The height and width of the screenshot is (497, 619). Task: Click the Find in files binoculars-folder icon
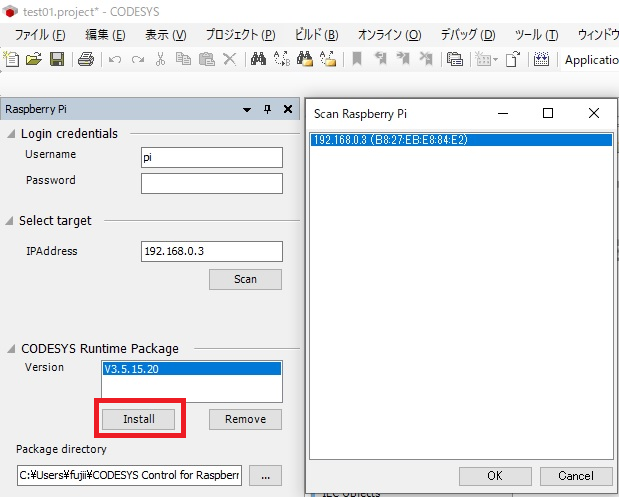pos(305,59)
